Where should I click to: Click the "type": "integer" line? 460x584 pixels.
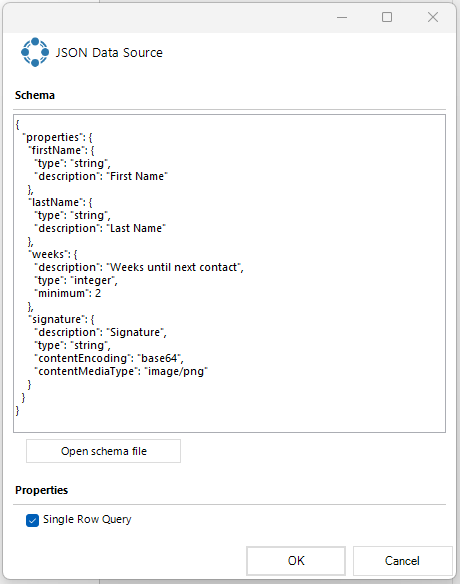click(x=76, y=280)
